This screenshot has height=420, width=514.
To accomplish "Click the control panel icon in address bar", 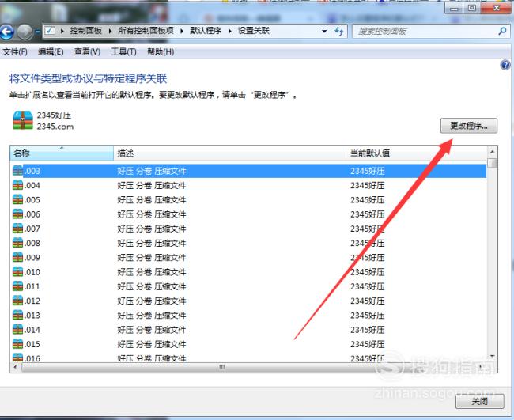I will (50, 31).
